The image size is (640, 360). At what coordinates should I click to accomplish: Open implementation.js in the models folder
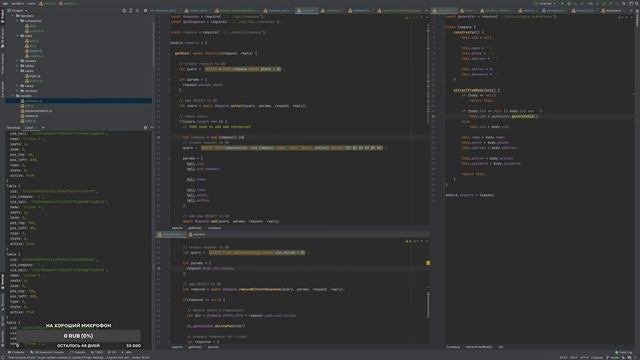tap(36, 111)
